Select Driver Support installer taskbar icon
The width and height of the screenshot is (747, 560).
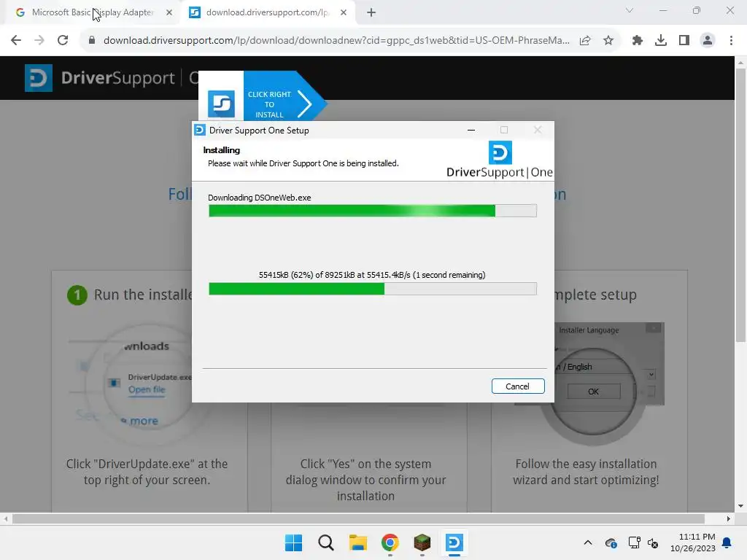tap(454, 542)
